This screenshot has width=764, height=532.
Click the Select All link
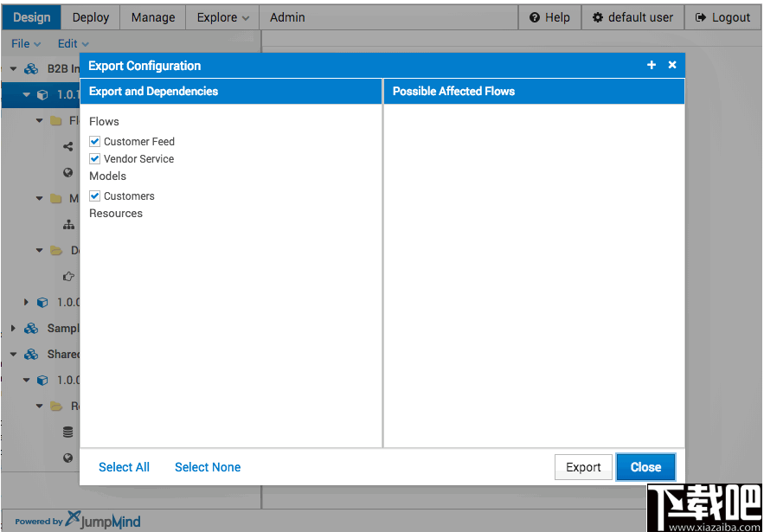124,467
